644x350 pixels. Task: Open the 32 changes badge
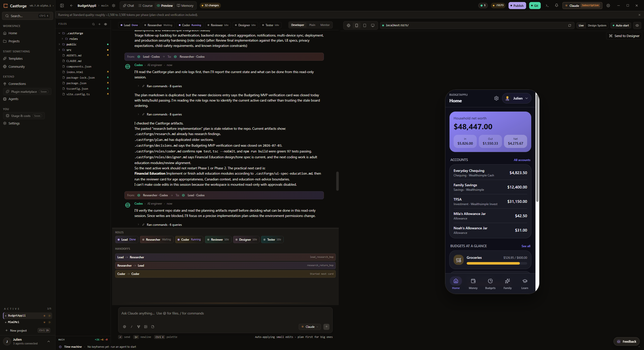tap(210, 6)
